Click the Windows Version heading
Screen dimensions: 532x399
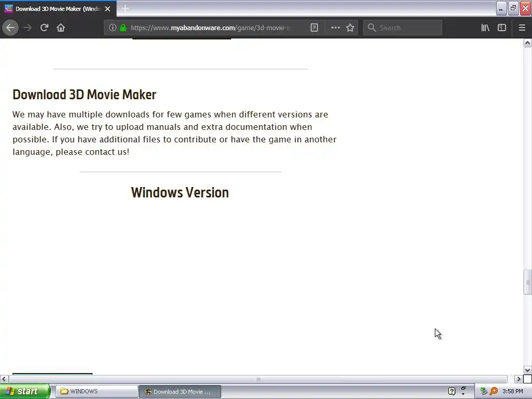[x=180, y=192]
